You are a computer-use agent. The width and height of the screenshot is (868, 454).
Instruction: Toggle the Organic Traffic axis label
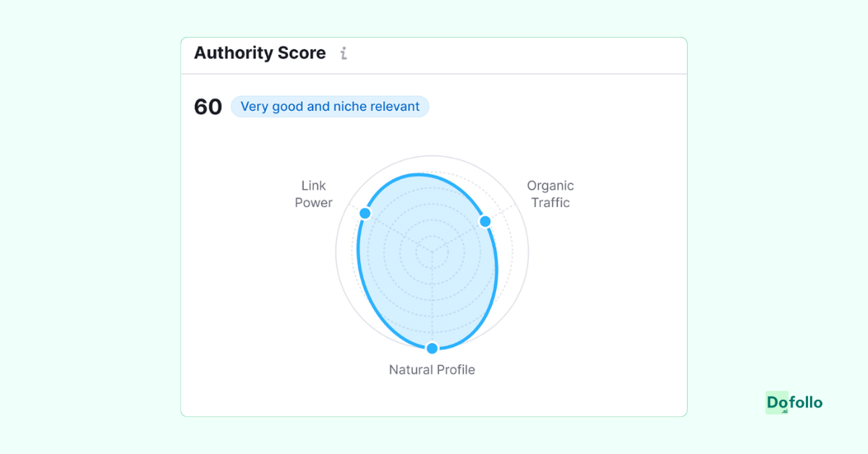pos(550,194)
